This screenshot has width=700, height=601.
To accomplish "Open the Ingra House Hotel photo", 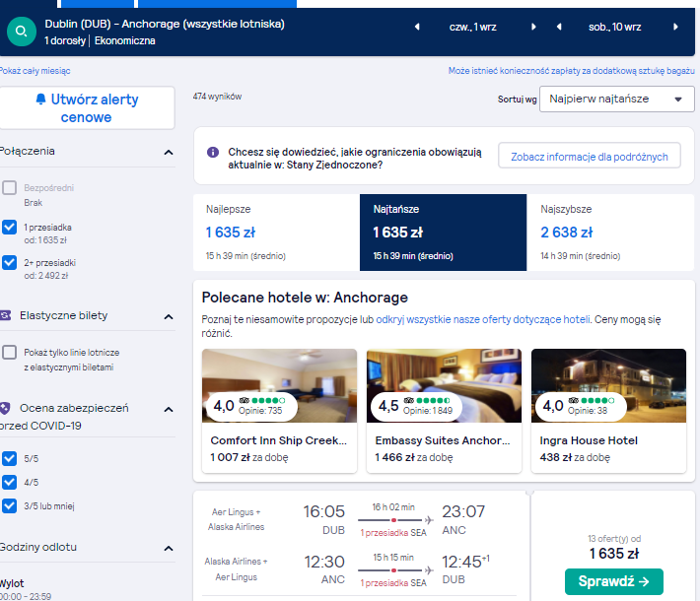I will [608, 385].
